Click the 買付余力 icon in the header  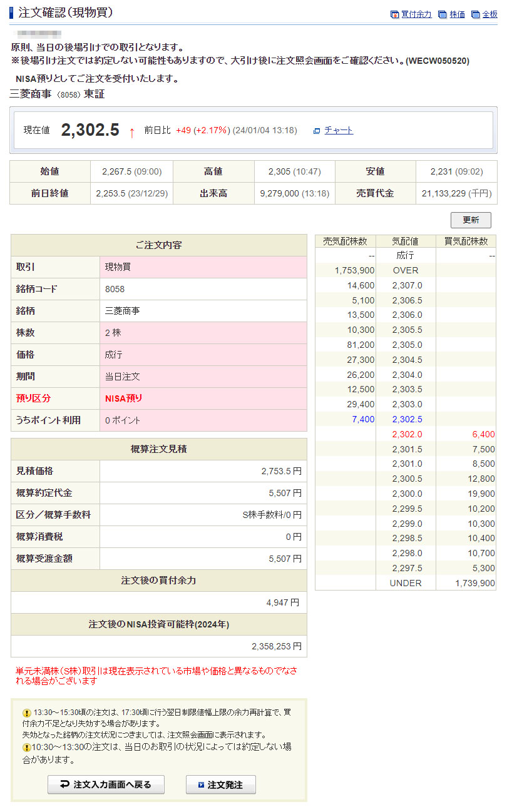394,14
